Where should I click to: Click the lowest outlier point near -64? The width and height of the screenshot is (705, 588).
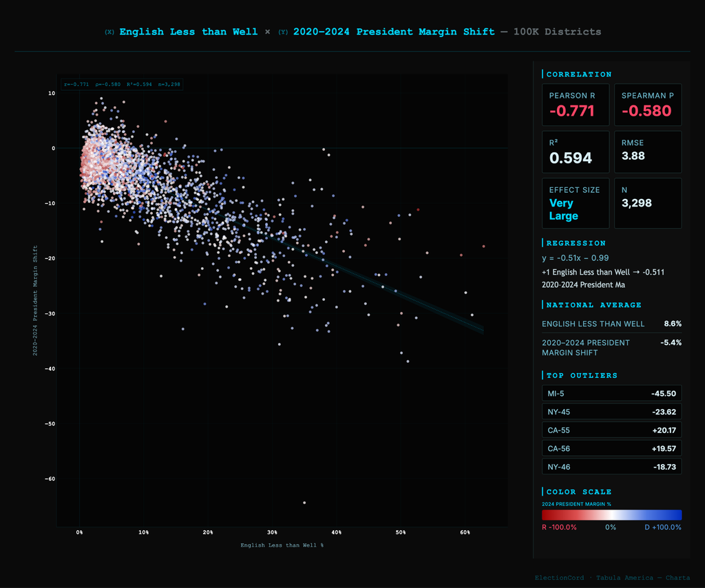pos(304,503)
